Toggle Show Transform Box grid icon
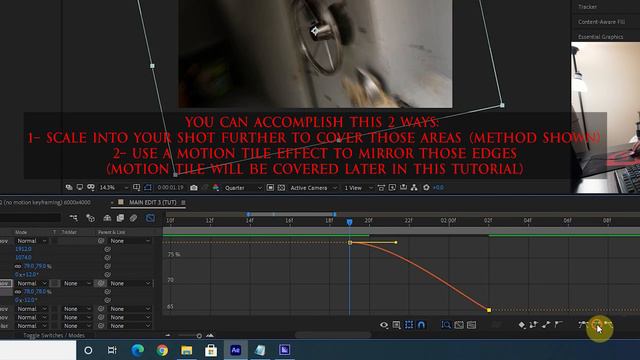Viewport: 640px width, 360px height. [409, 325]
